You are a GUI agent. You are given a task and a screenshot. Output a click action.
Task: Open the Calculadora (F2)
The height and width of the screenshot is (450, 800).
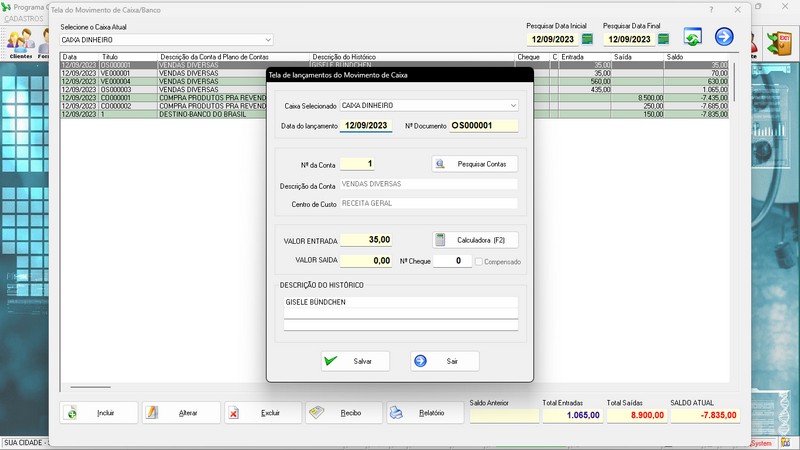[x=476, y=240]
